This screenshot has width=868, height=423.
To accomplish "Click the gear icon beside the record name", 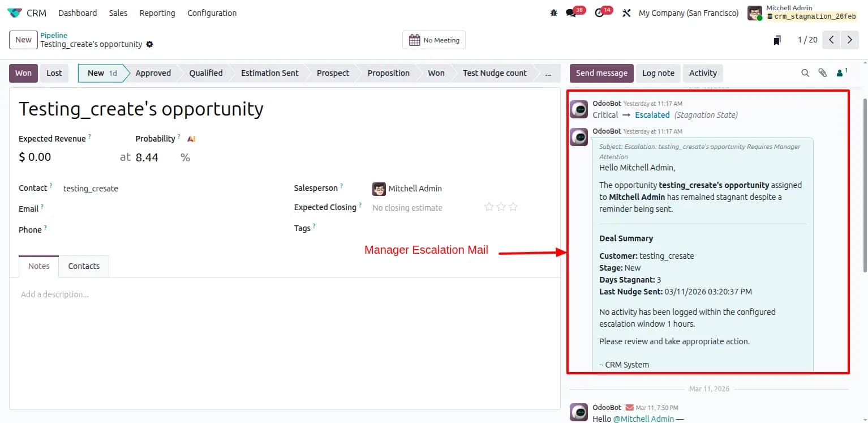I will pyautogui.click(x=149, y=44).
